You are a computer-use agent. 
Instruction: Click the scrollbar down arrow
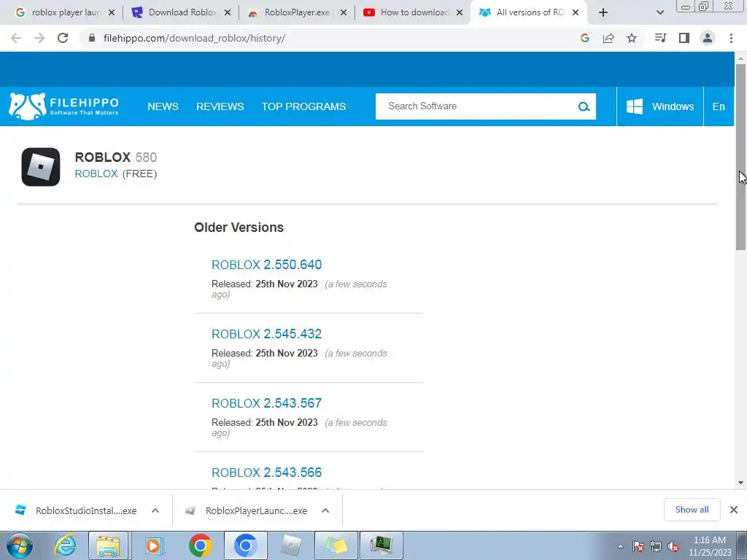740,483
